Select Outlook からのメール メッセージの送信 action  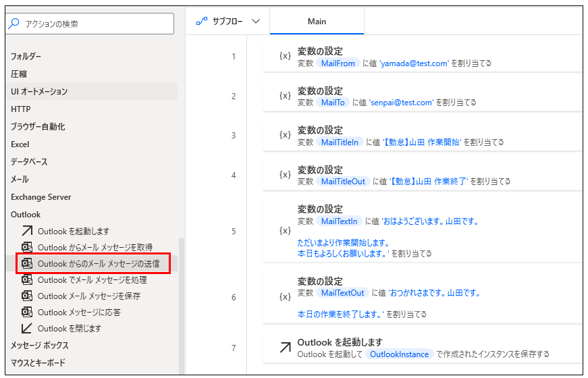coord(99,264)
